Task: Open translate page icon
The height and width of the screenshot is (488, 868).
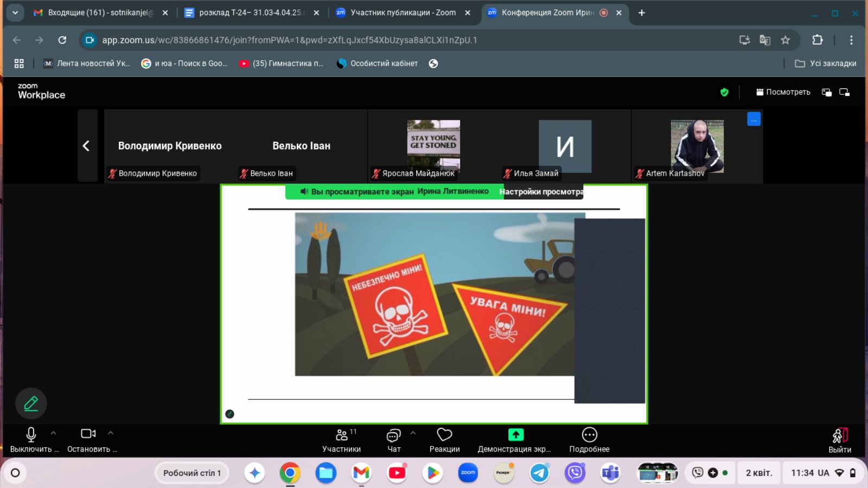Action: coord(765,40)
